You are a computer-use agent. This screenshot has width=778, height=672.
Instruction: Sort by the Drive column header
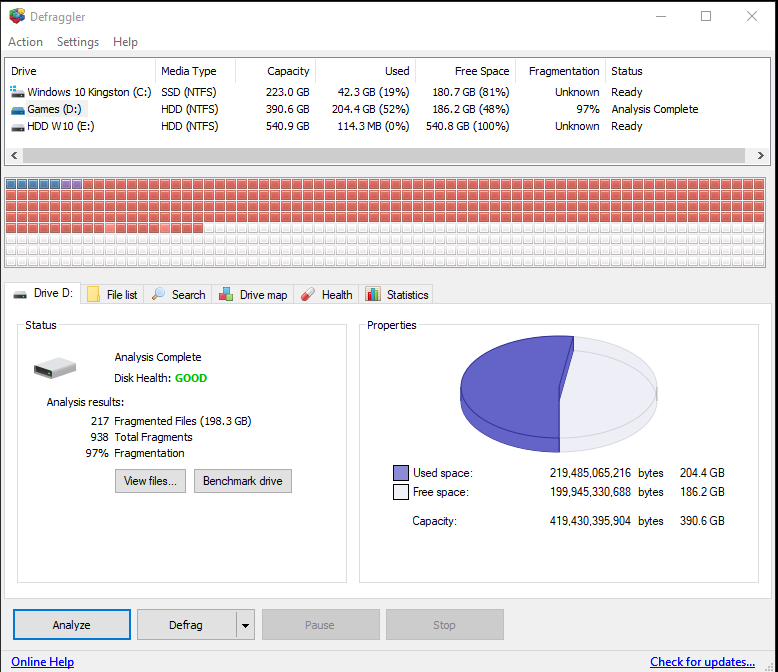tap(80, 71)
